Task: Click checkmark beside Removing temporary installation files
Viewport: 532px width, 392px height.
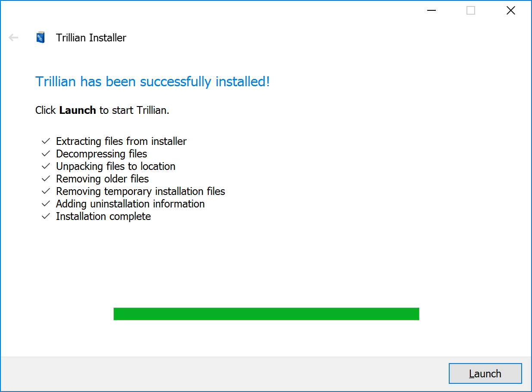Action: pos(46,191)
